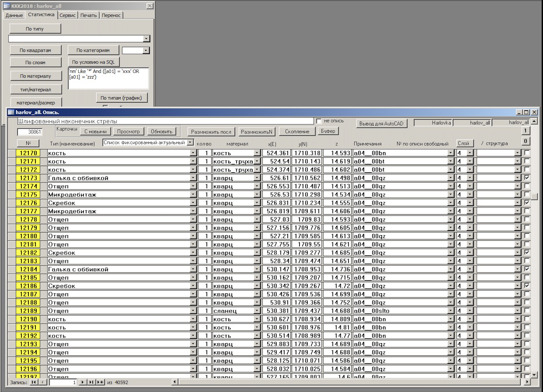Open the Печать tab

click(x=88, y=15)
